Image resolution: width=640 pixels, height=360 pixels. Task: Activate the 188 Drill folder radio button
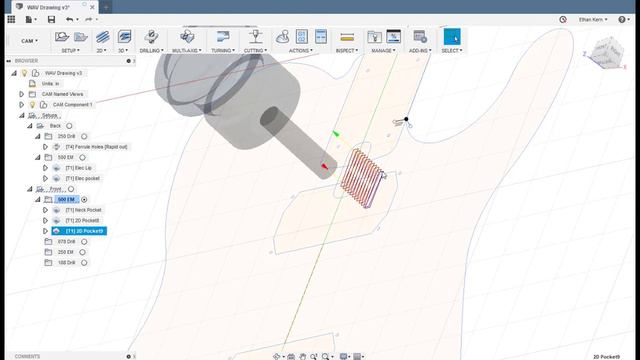pos(84,263)
